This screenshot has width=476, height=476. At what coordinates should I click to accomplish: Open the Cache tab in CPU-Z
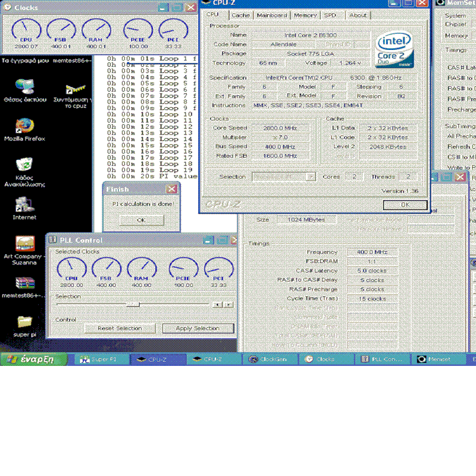[x=241, y=15]
